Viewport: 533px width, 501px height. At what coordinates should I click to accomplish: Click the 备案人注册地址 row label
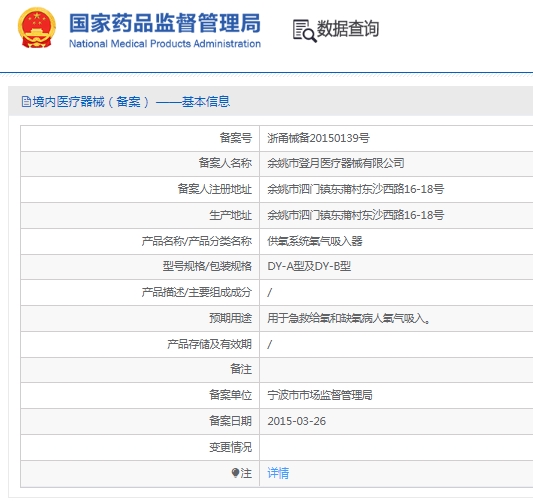pyautogui.click(x=214, y=189)
